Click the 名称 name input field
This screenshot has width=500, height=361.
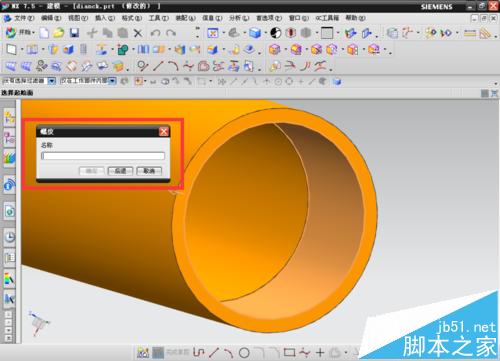pos(103,156)
